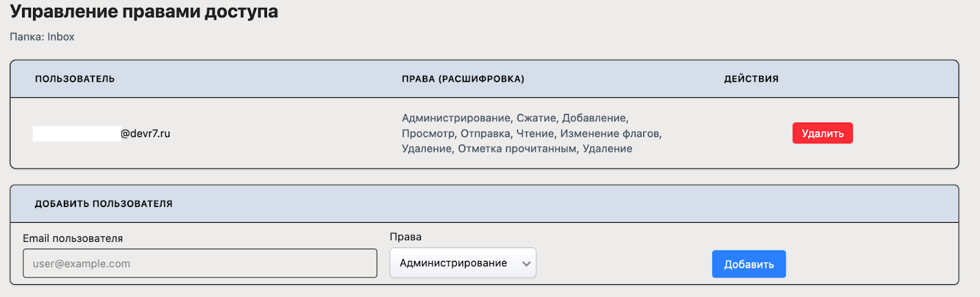Click the Email пользователя label
Viewport: 980px width, 297px height.
73,238
